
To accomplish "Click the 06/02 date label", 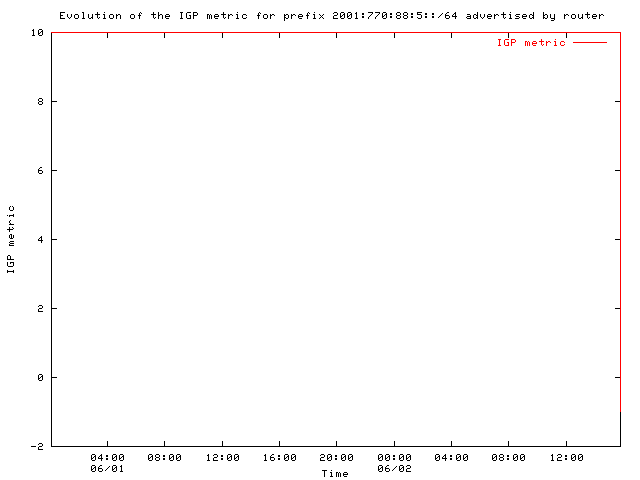I will 394,468.
